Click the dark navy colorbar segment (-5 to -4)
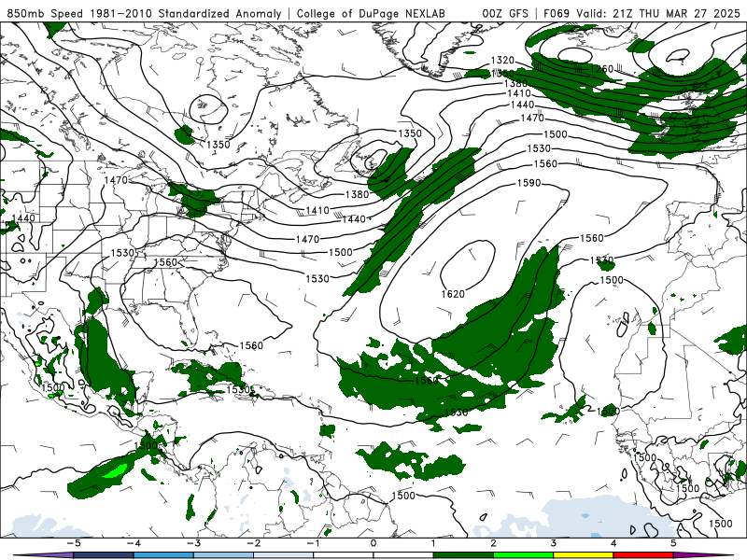This screenshot has height=560, width=747. click(104, 555)
